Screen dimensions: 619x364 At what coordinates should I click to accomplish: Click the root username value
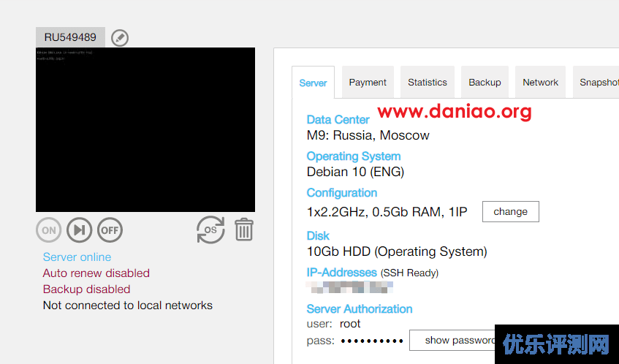click(350, 324)
